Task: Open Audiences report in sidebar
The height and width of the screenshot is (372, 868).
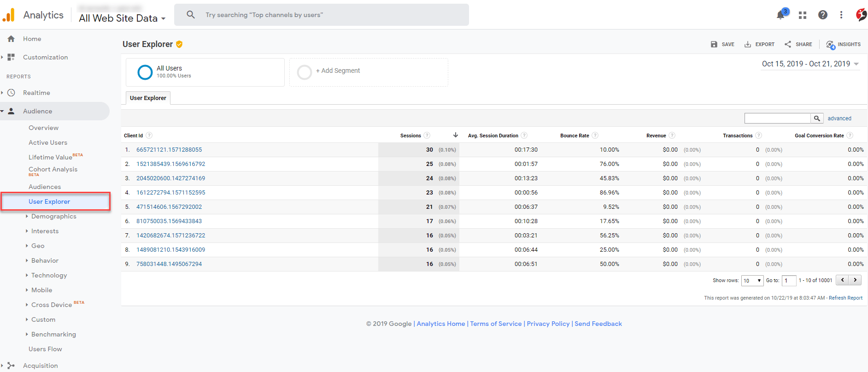Action: point(45,187)
